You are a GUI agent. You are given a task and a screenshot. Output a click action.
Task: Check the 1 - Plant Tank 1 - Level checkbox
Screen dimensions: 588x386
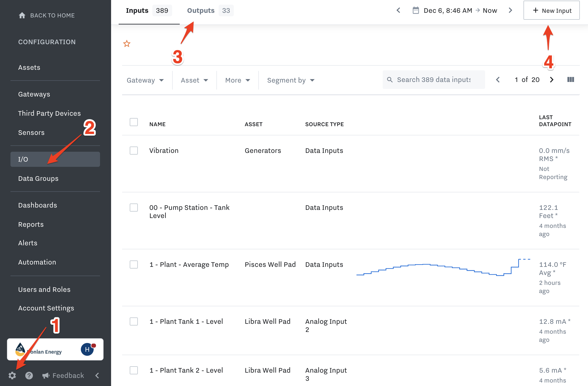click(x=134, y=321)
